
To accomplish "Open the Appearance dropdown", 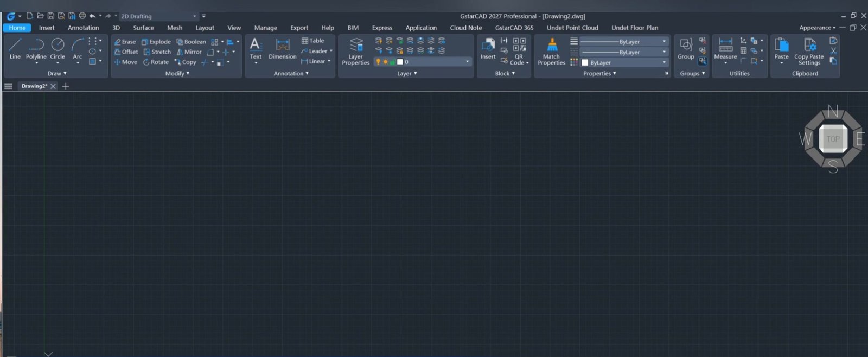I will 817,28.
